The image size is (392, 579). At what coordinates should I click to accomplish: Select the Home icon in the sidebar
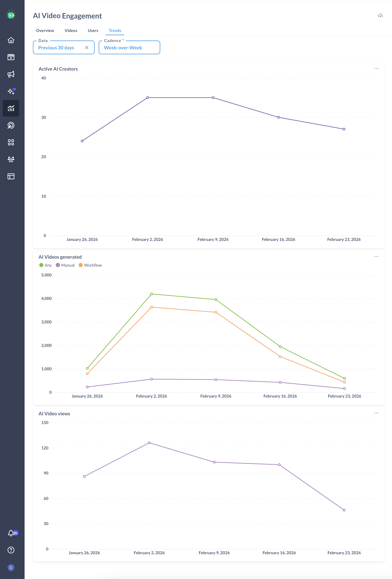point(11,40)
